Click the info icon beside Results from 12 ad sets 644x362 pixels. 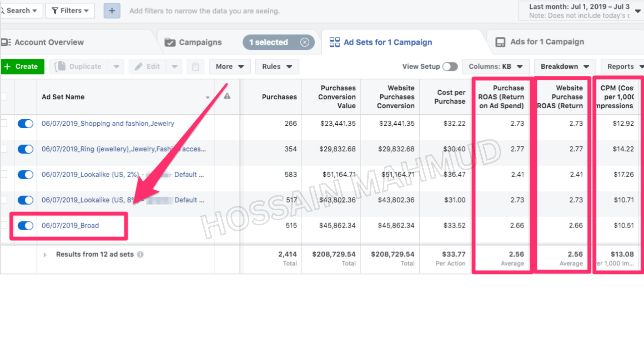tap(140, 254)
